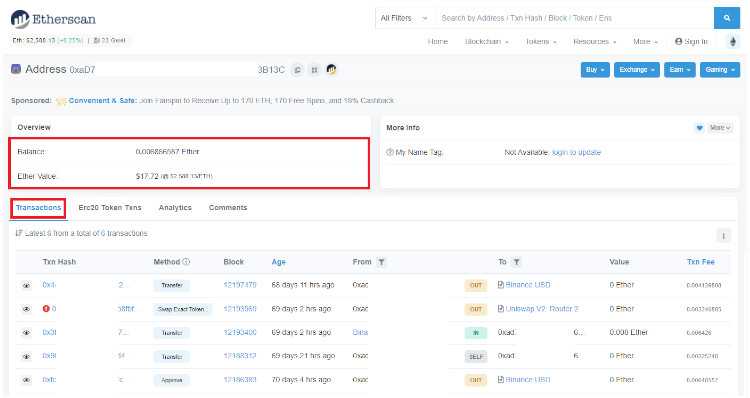Viewport: 750px width, 398px height.
Task: Click the address blockie icon
Action: click(x=16, y=69)
